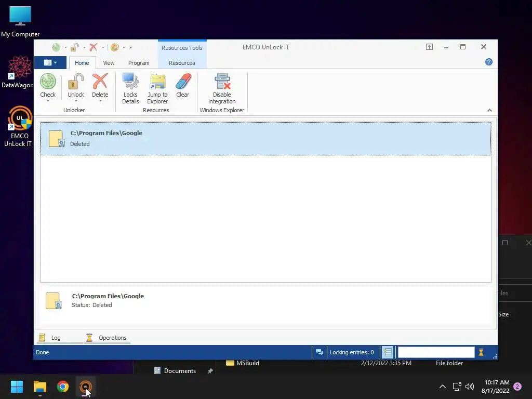
Task: Expand quick access skin palette dropdown arrow
Action: (x=124, y=47)
